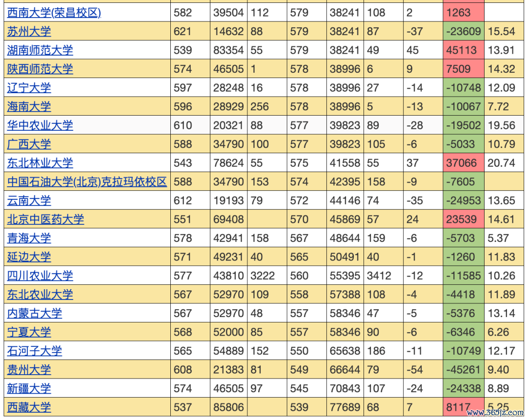The height and width of the screenshot is (420, 527).
Task: Open the 四川农业大学 link
Action: 40,276
